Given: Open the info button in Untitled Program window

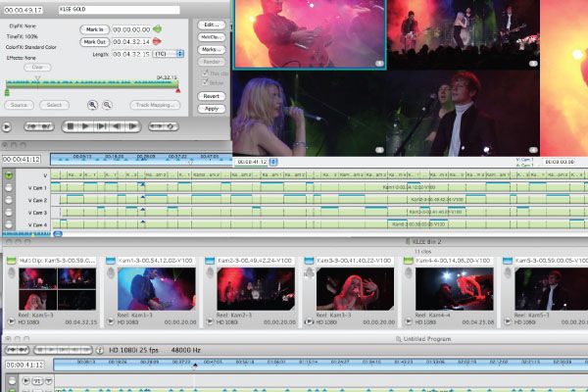Looking at the screenshot, I should tap(99, 351).
